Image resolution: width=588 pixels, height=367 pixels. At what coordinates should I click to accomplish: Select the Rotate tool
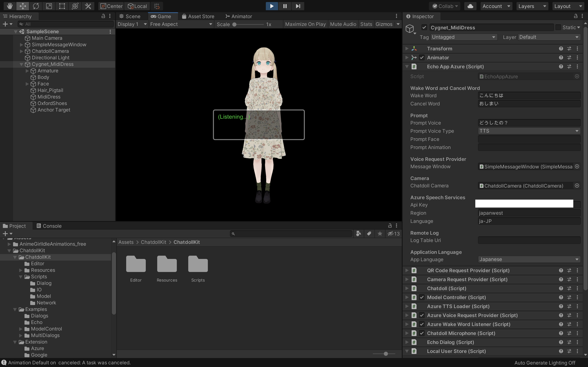click(36, 6)
